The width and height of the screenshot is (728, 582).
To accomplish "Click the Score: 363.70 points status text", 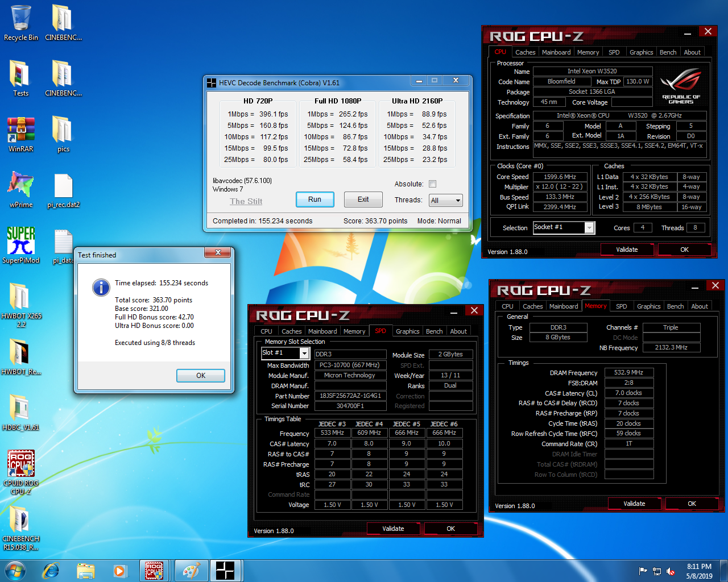I will pyautogui.click(x=375, y=221).
